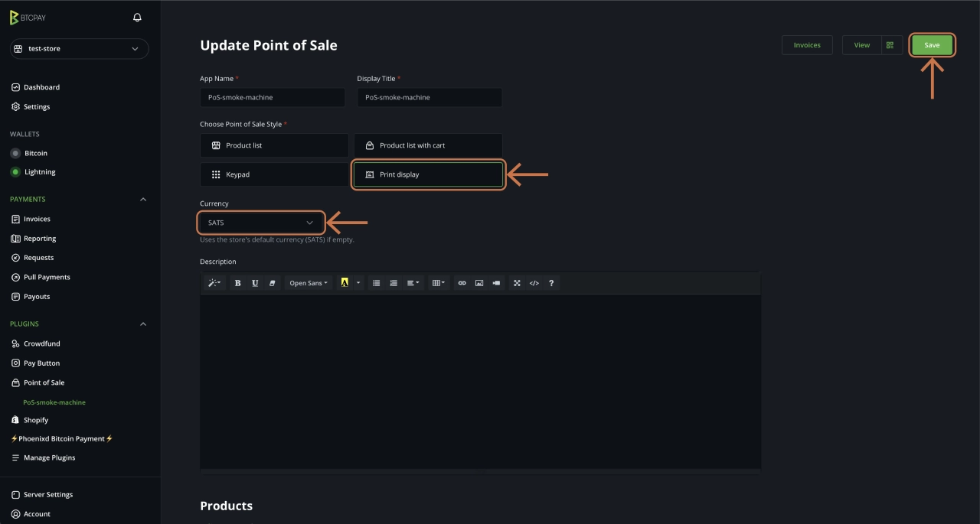
Task: Select the Print display style option
Action: pos(428,174)
